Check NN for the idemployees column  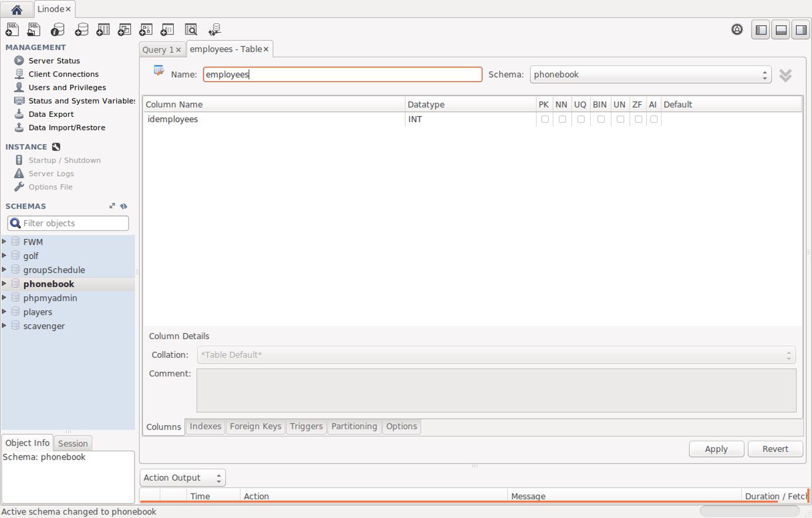tap(562, 119)
